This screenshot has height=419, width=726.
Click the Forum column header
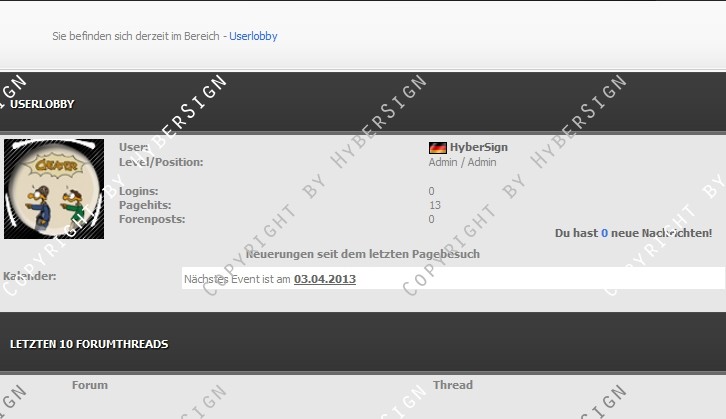tap(89, 385)
